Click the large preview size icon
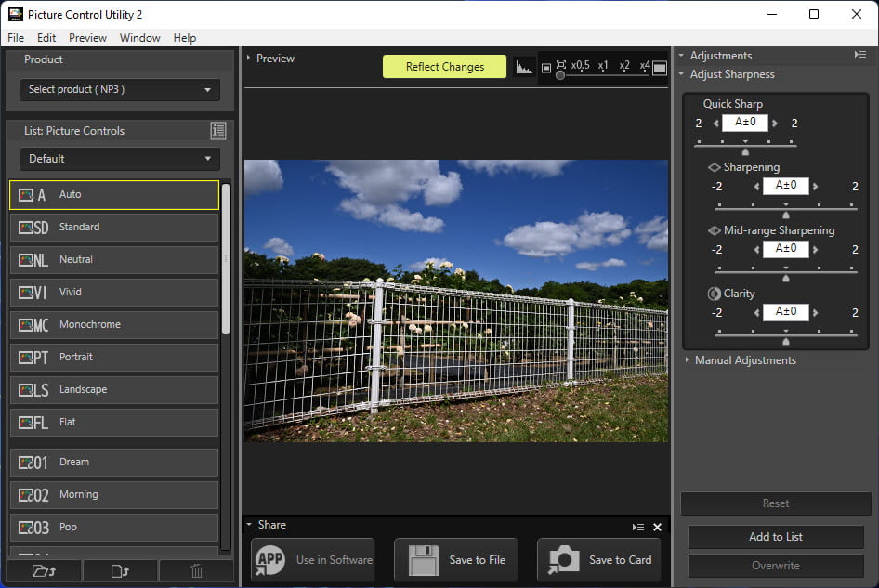 pyautogui.click(x=660, y=69)
